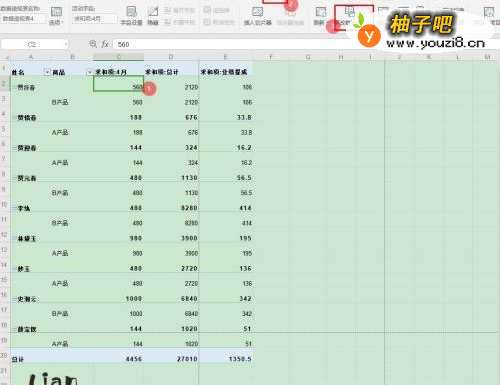Click the fx insert function icon
This screenshot has width=500, height=385.
click(x=105, y=44)
